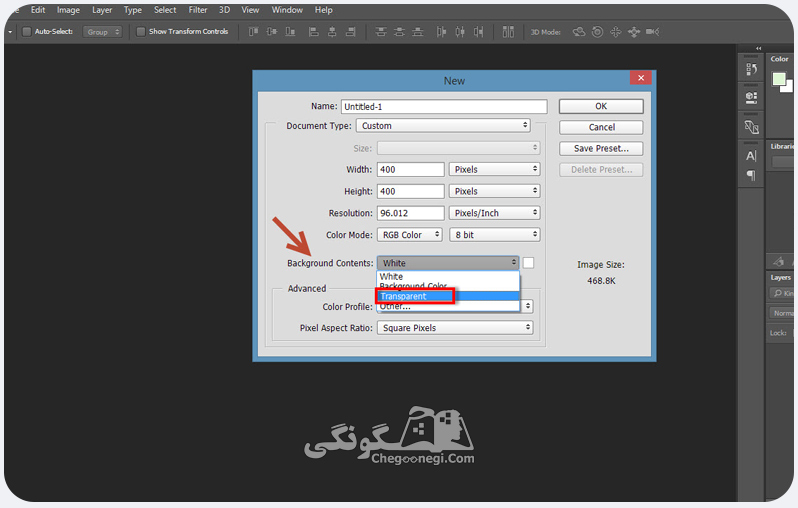Distribute right edges icon

[478, 32]
